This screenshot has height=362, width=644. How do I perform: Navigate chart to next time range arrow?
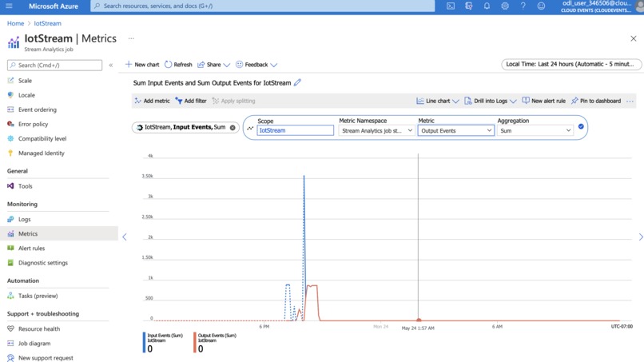pos(640,237)
